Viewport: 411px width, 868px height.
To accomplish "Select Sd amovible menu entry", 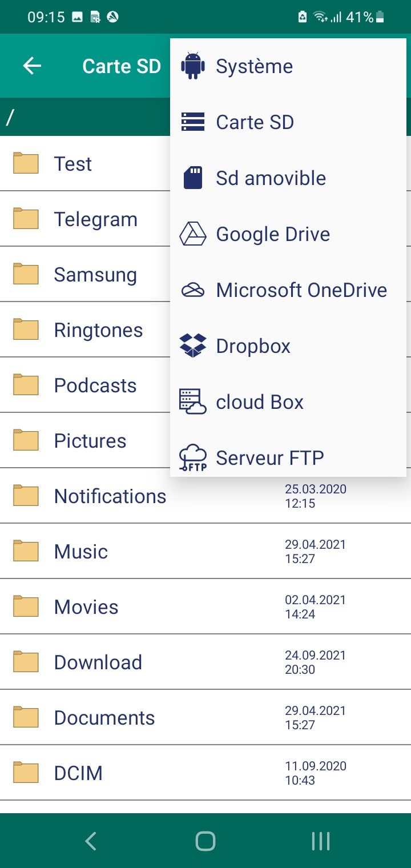I will pos(288,178).
